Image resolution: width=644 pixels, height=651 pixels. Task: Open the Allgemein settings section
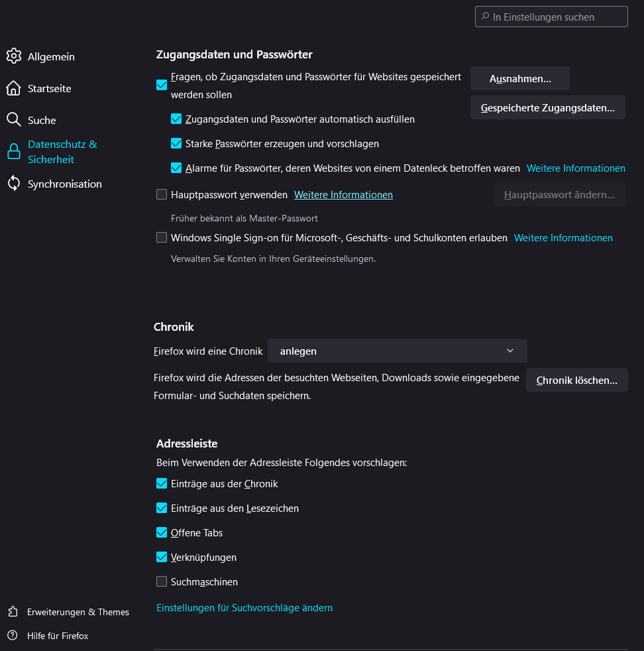pyautogui.click(x=51, y=57)
